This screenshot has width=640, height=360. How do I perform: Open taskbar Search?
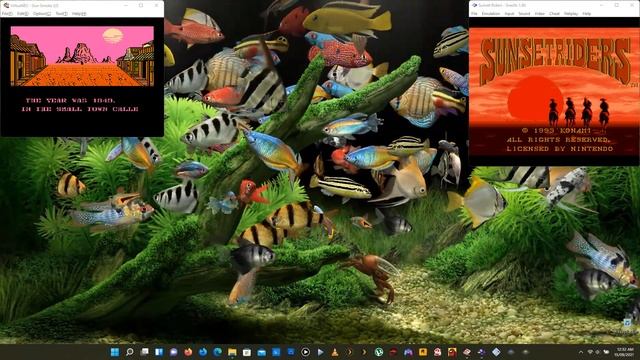(130, 352)
